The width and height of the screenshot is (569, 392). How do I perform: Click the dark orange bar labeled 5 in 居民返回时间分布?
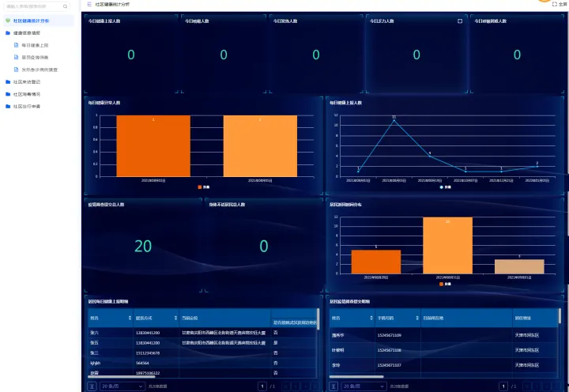coord(376,262)
